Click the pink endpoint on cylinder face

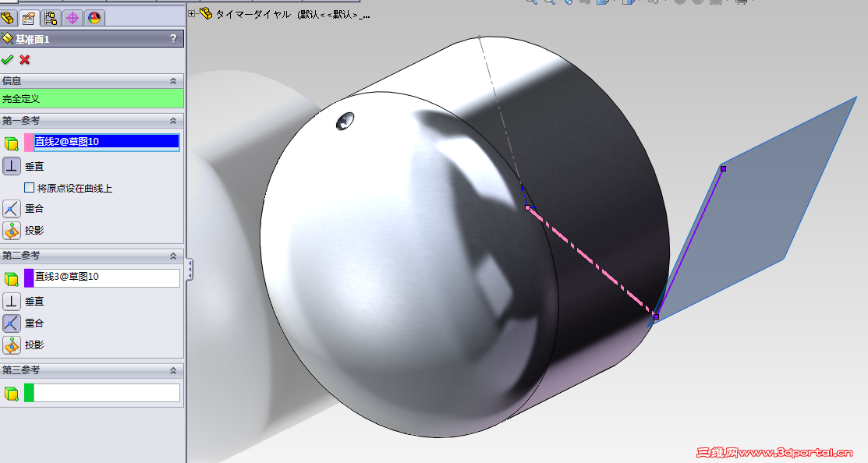[527, 208]
